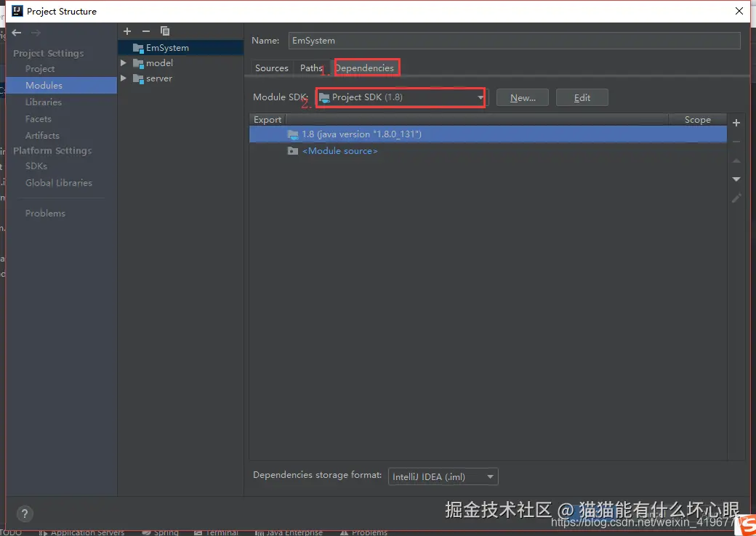756x536 pixels.
Task: Select the model module label
Action: pyautogui.click(x=160, y=63)
